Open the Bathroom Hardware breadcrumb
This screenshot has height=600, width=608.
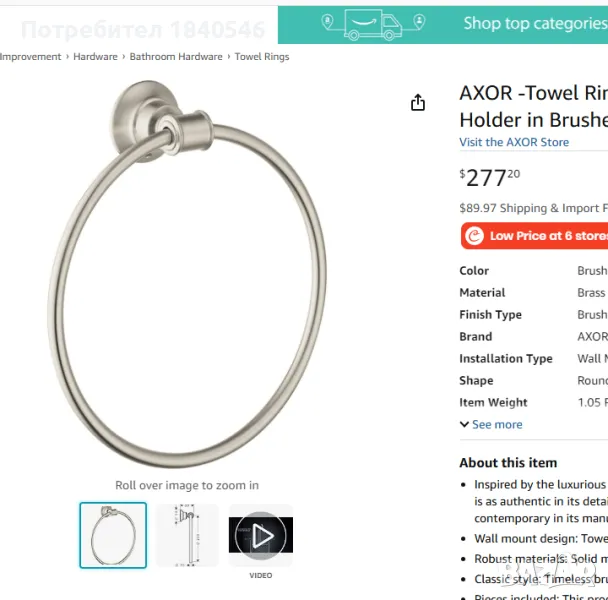coord(176,57)
